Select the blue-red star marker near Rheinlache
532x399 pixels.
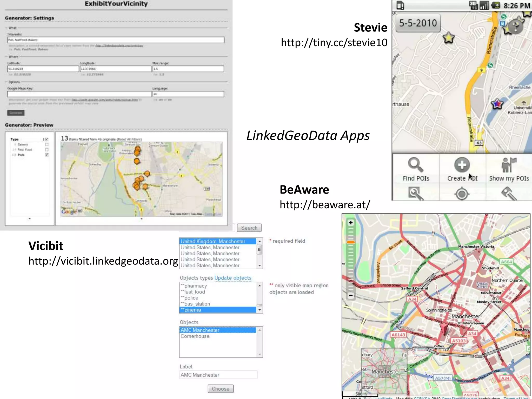point(497,104)
